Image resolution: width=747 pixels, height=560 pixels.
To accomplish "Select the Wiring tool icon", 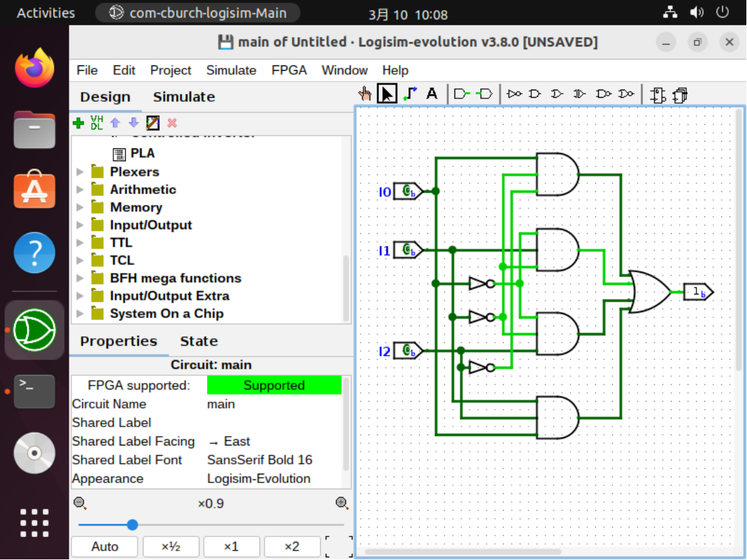I will click(410, 94).
